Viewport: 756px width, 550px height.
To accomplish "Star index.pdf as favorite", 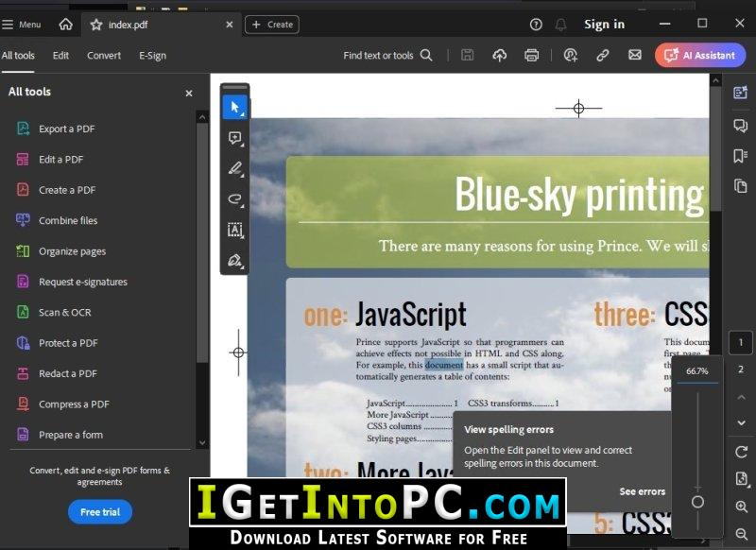I will coord(96,25).
